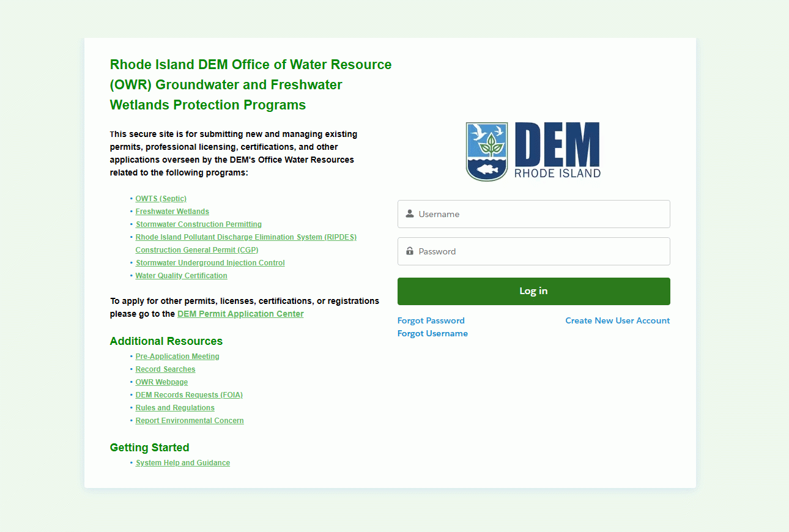Visit the Freshwater Wetlands link

[172, 212]
